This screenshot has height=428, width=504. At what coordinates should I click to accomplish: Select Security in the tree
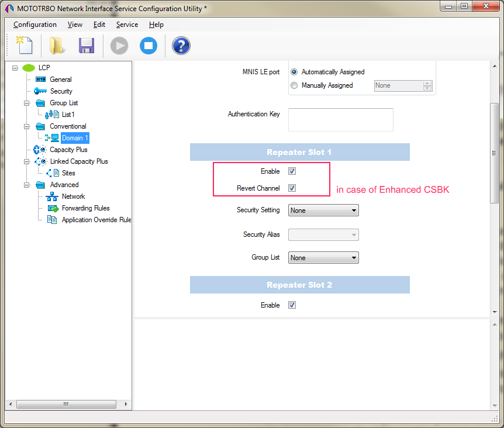(x=61, y=91)
